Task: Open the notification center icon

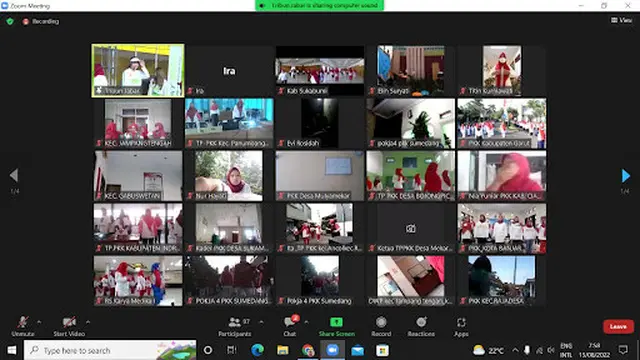Action: point(623,350)
